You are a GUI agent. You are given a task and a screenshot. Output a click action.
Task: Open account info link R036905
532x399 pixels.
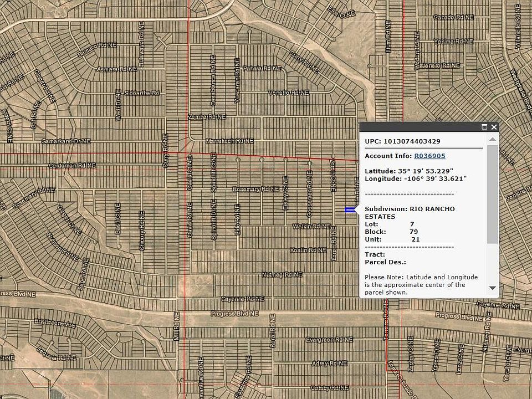pyautogui.click(x=429, y=156)
